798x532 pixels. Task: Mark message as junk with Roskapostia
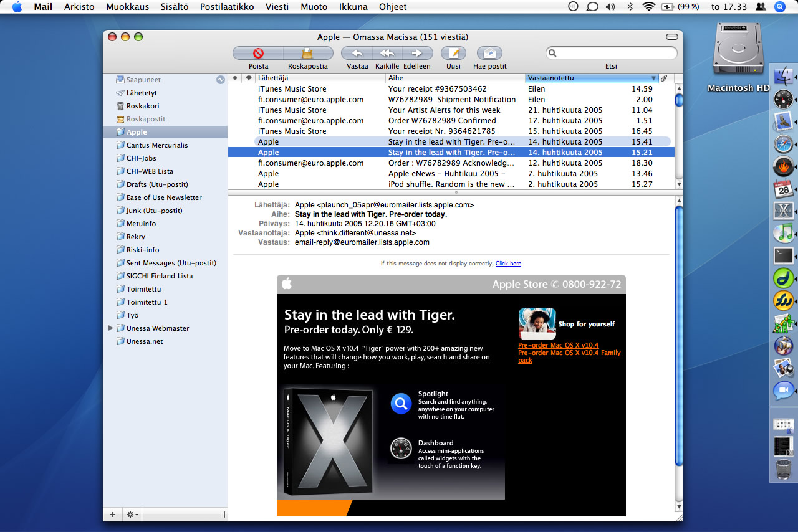click(x=308, y=53)
